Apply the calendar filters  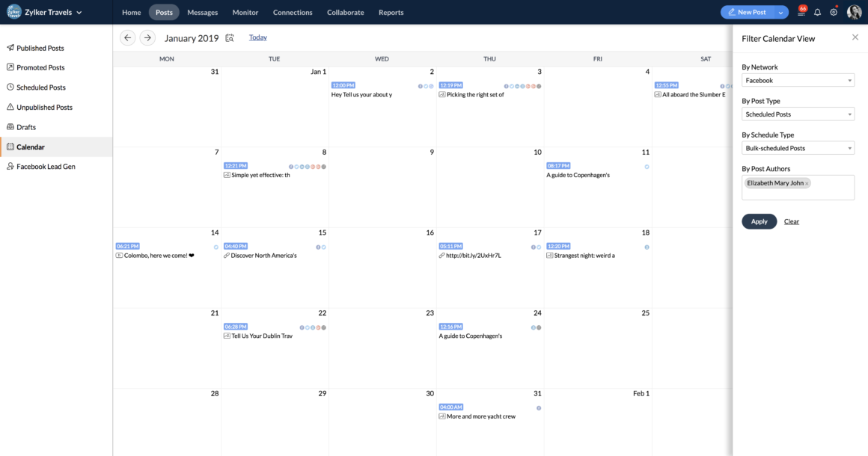[x=759, y=221]
